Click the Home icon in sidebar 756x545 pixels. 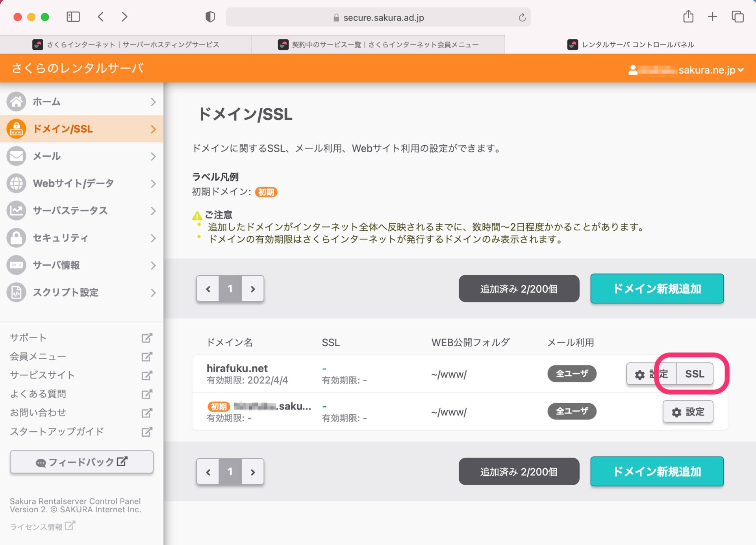pyautogui.click(x=16, y=102)
